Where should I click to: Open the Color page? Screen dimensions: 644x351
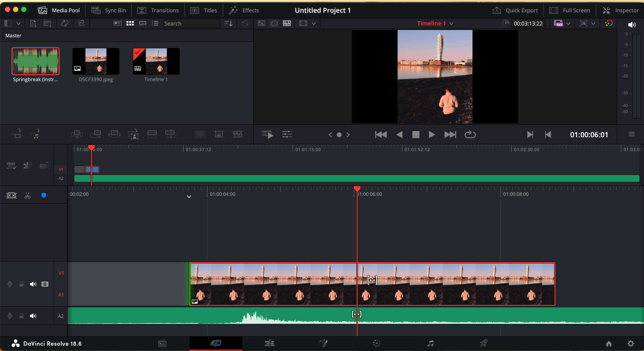tap(377, 343)
